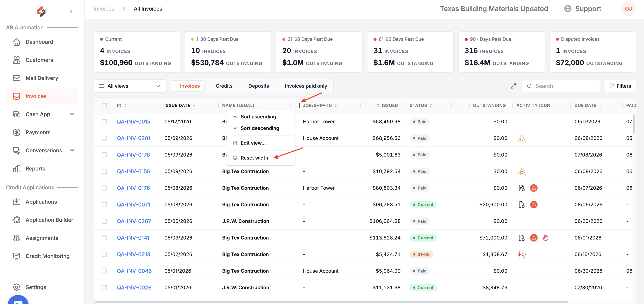Collapse the sidebar with the chevron arrow
Image resolution: width=644 pixels, height=304 pixels.
pyautogui.click(x=71, y=12)
